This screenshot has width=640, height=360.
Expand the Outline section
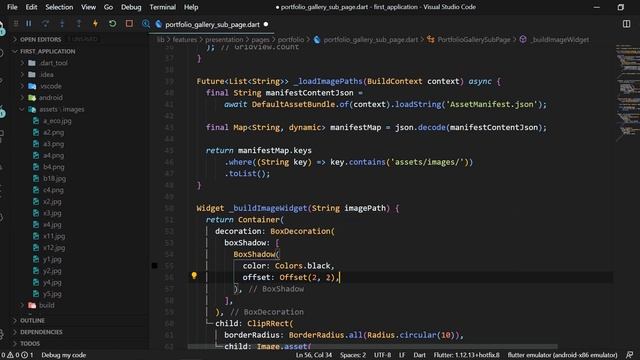(x=33, y=321)
